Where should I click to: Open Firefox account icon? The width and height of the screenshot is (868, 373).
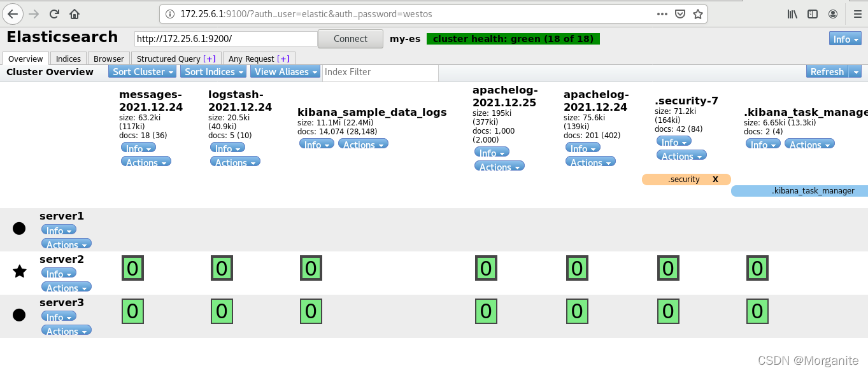click(x=833, y=13)
